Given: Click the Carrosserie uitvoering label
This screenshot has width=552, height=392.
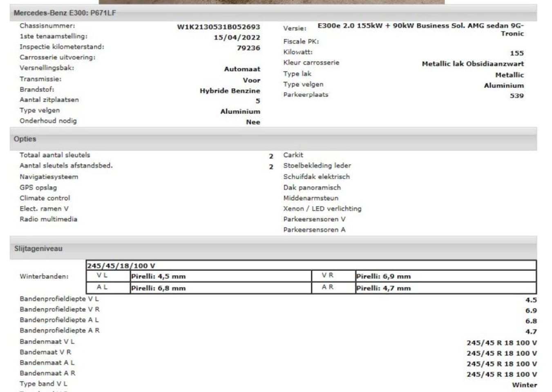Looking at the screenshot, I should [x=57, y=57].
